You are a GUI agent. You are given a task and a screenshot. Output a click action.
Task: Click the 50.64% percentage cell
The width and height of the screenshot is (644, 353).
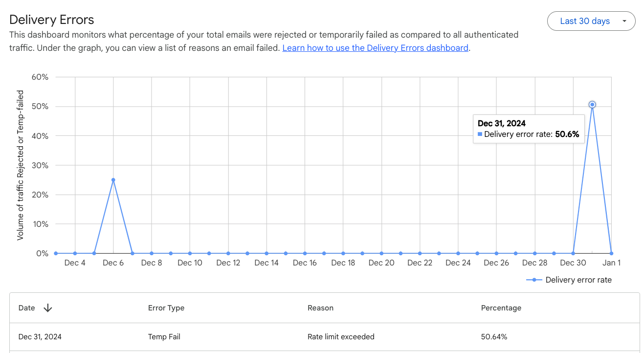tap(494, 336)
